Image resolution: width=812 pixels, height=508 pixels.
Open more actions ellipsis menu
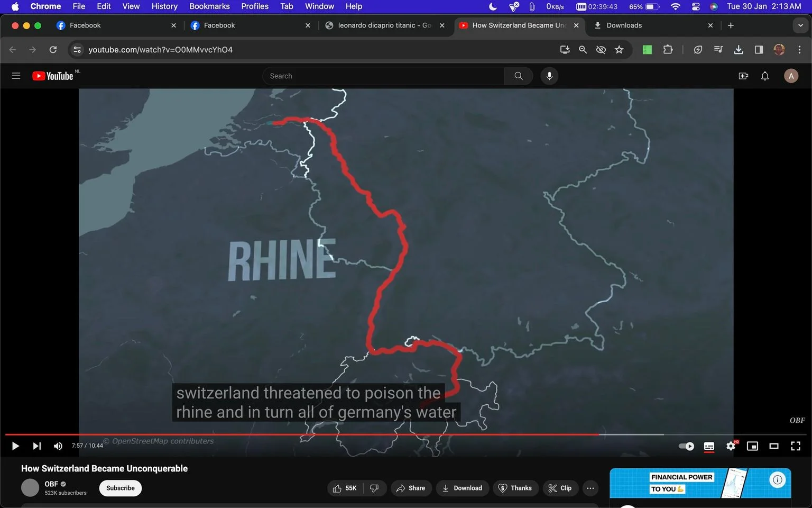coord(590,488)
